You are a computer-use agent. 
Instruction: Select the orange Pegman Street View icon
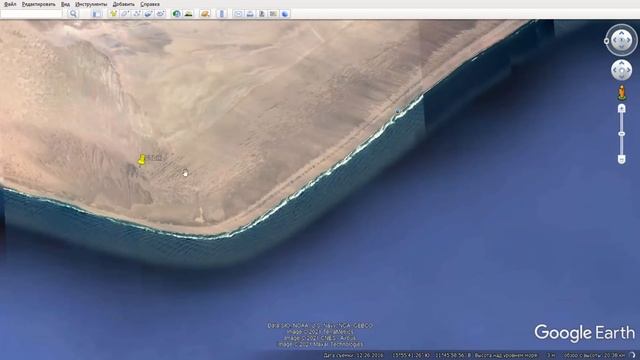(621, 93)
